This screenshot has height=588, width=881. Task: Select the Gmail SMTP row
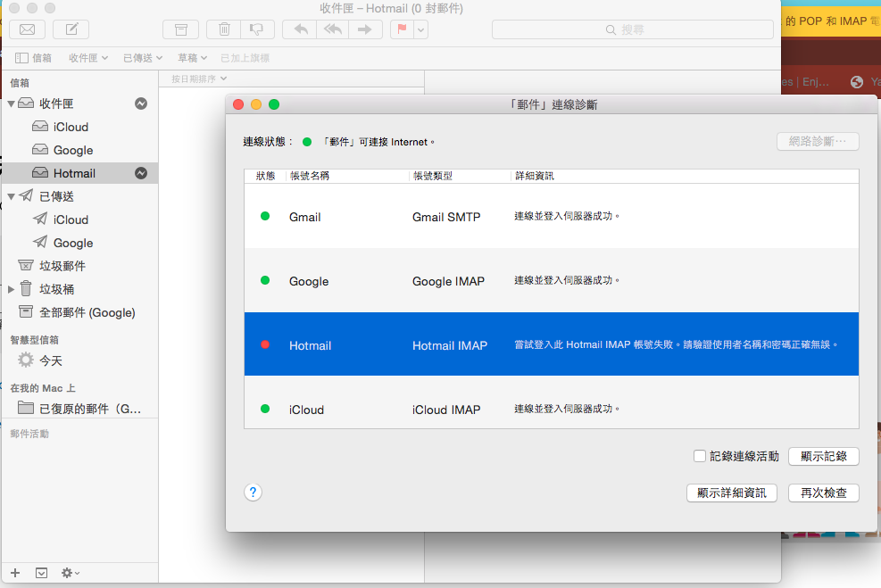(x=552, y=216)
